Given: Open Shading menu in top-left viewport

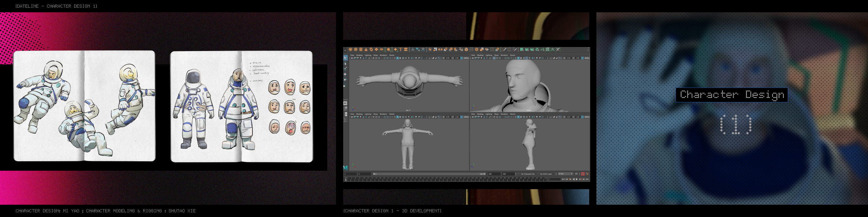Looking at the screenshot, I should pos(359,55).
